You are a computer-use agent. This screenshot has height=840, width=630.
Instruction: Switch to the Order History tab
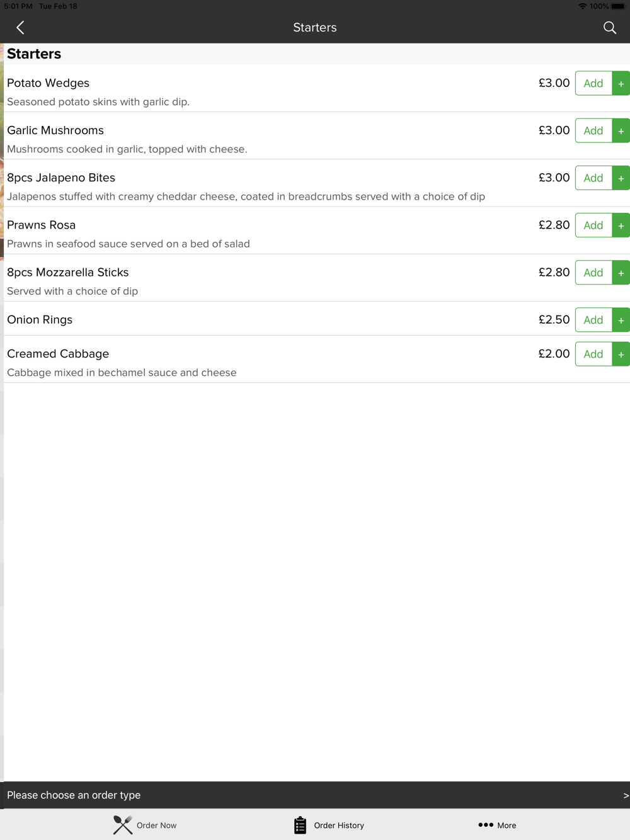(x=329, y=825)
